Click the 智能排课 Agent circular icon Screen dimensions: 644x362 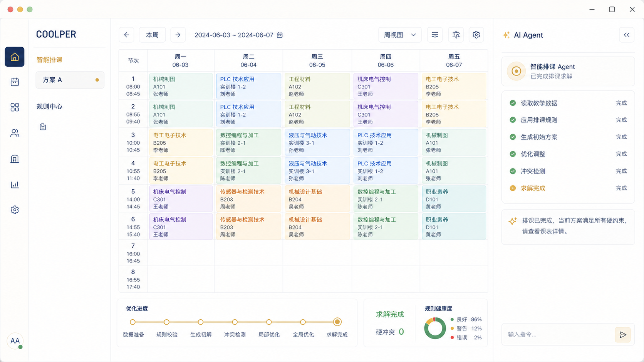coord(517,71)
